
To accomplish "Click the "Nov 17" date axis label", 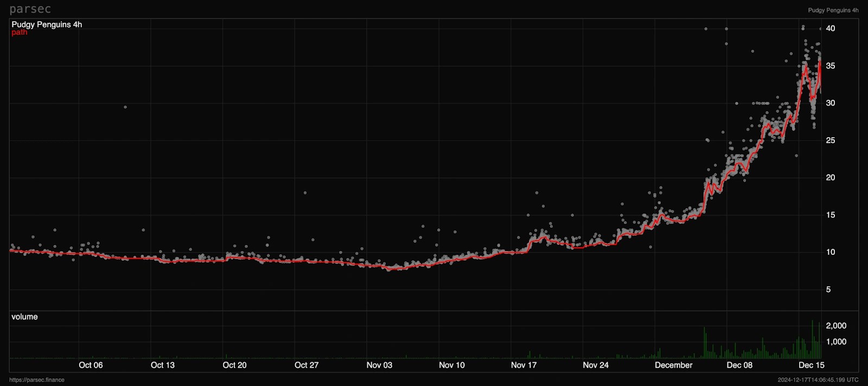I will coord(524,365).
